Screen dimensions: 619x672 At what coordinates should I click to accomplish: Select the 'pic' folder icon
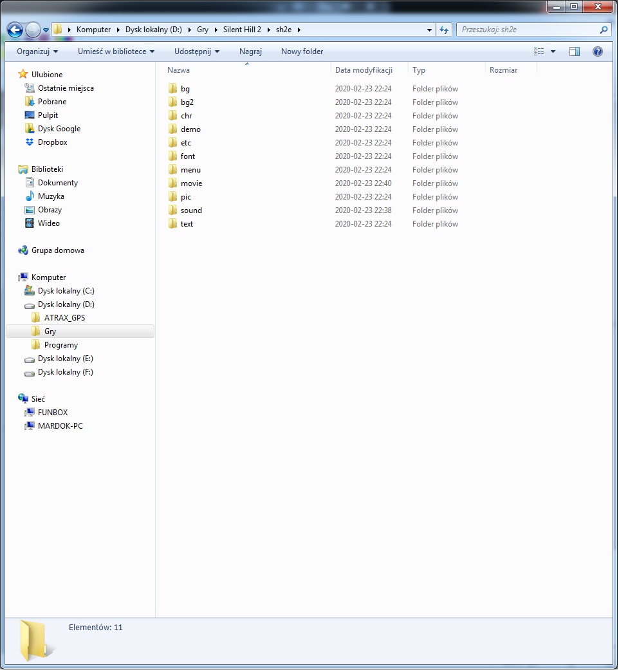tap(172, 197)
